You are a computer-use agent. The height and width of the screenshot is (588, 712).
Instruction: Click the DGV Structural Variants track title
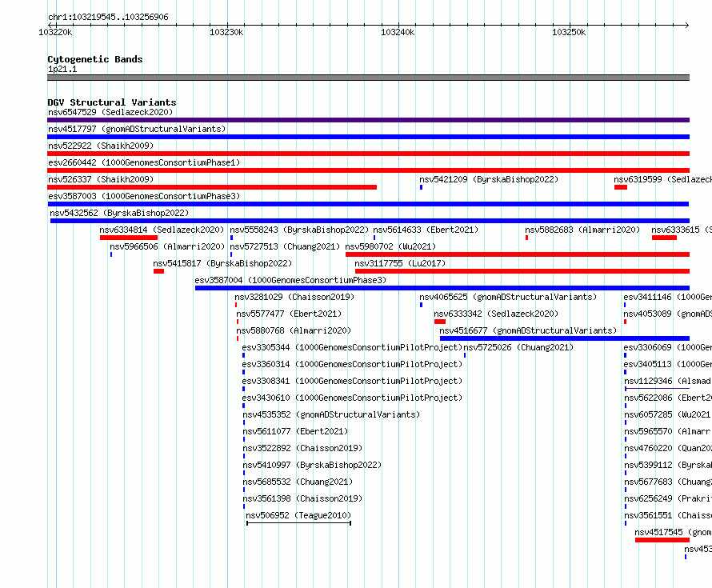tap(112, 102)
